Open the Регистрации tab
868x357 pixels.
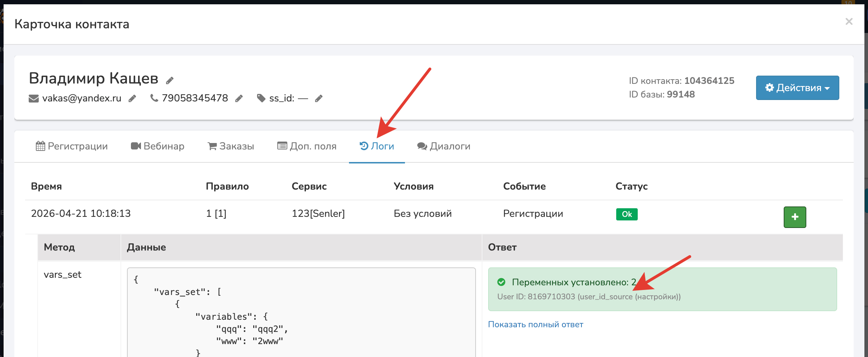point(72,146)
